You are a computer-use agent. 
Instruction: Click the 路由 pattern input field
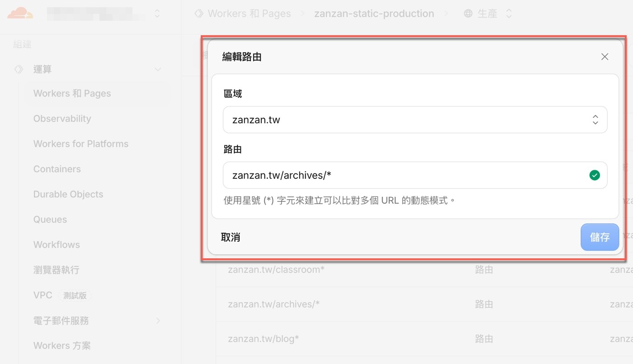click(415, 175)
